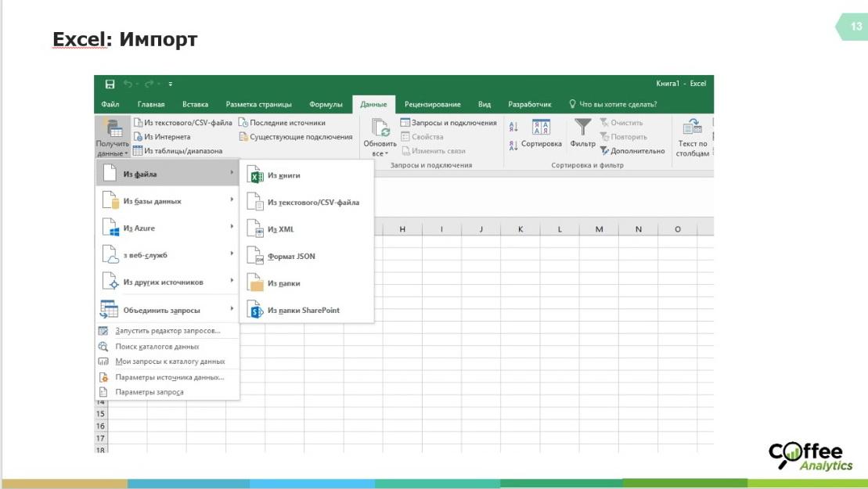Switch to the 'Формулы' ribbon tab
The image size is (868, 489).
pyautogui.click(x=326, y=104)
